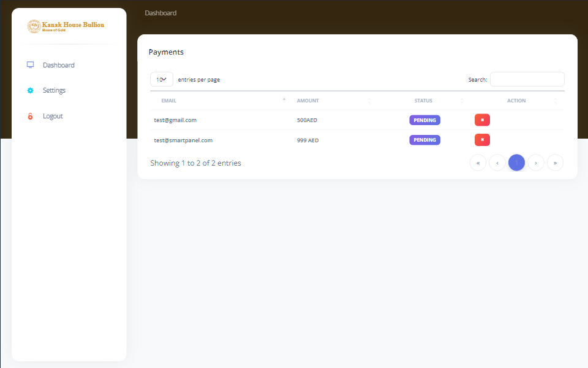The width and height of the screenshot is (588, 368).
Task: Select the Logout menu item
Action: (53, 117)
